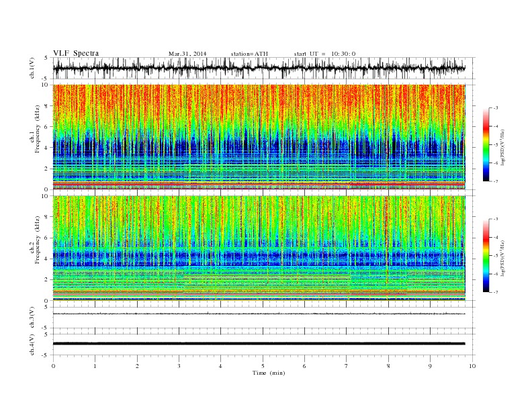Click the 'VLF Spectra' title text
Screen dimensions: 532x411
tap(76, 53)
